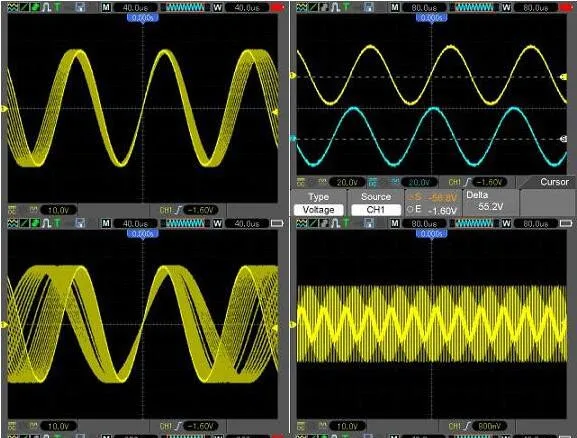
Task: Click the 10.0V scale value in bottom-left scope
Action: click(59, 426)
